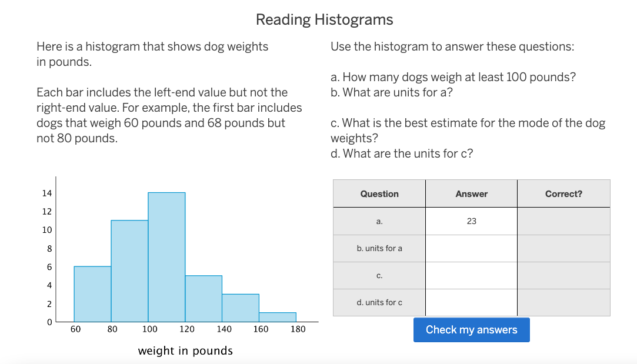Click the Correct? cell for question a

click(563, 221)
